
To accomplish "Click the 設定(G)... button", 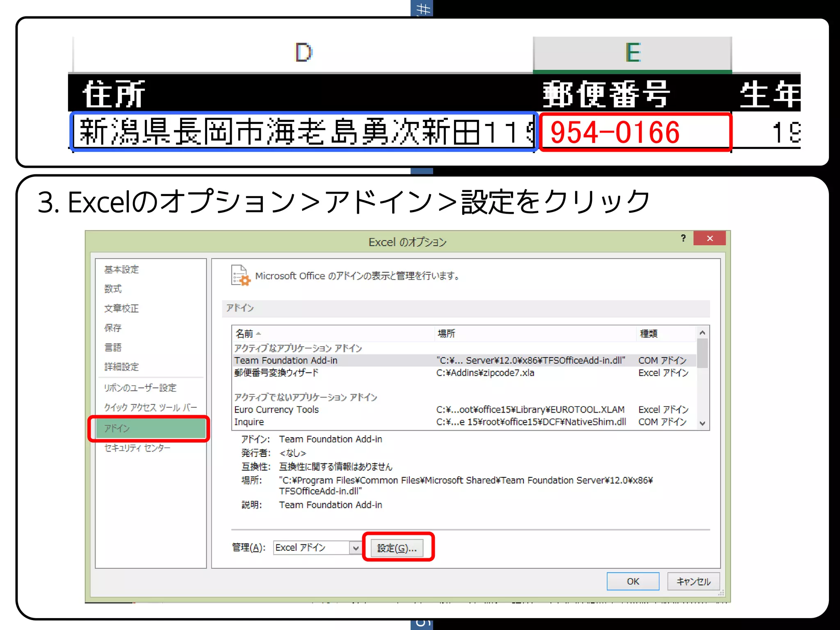I will click(x=397, y=548).
